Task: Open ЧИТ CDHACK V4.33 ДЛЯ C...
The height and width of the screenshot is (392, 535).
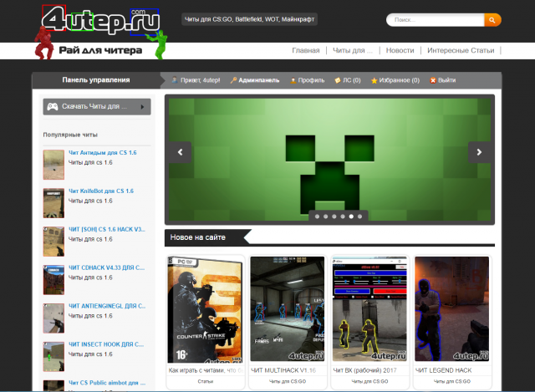Action: [x=106, y=267]
